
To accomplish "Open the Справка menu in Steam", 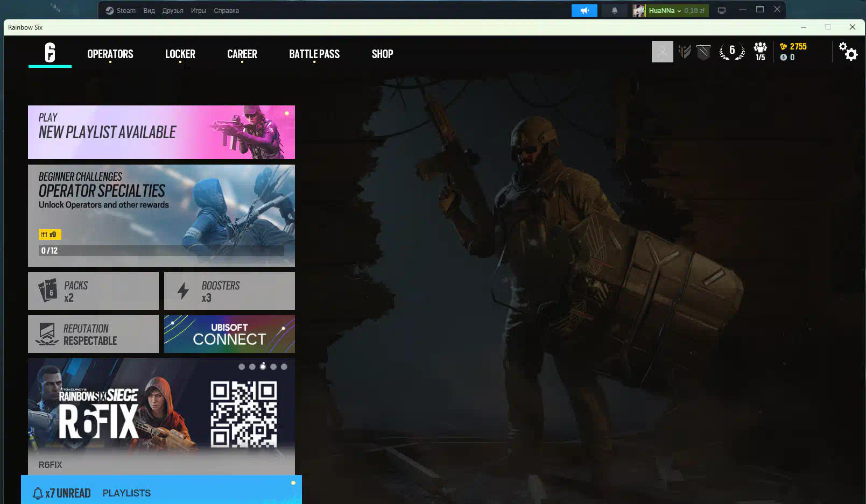I will point(226,10).
